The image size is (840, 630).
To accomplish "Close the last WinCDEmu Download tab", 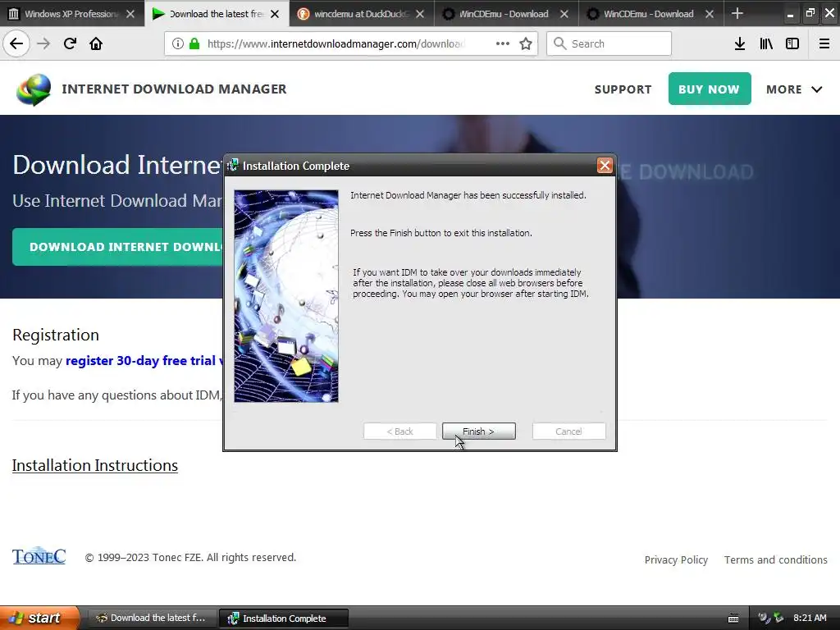I will point(710,14).
